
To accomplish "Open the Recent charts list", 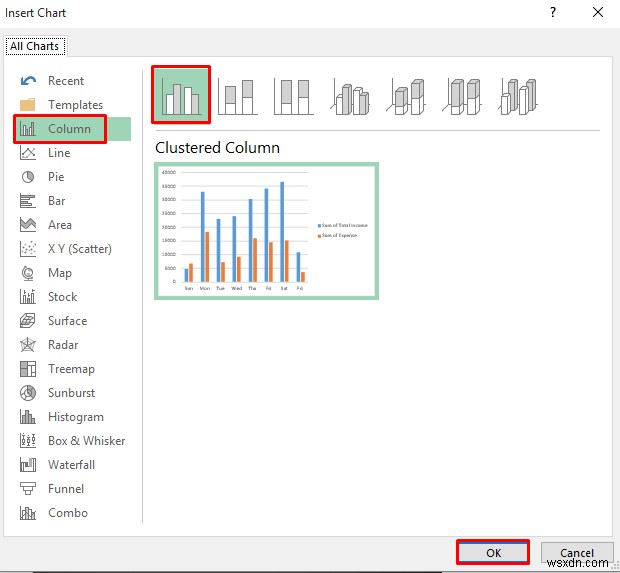I will [x=66, y=81].
